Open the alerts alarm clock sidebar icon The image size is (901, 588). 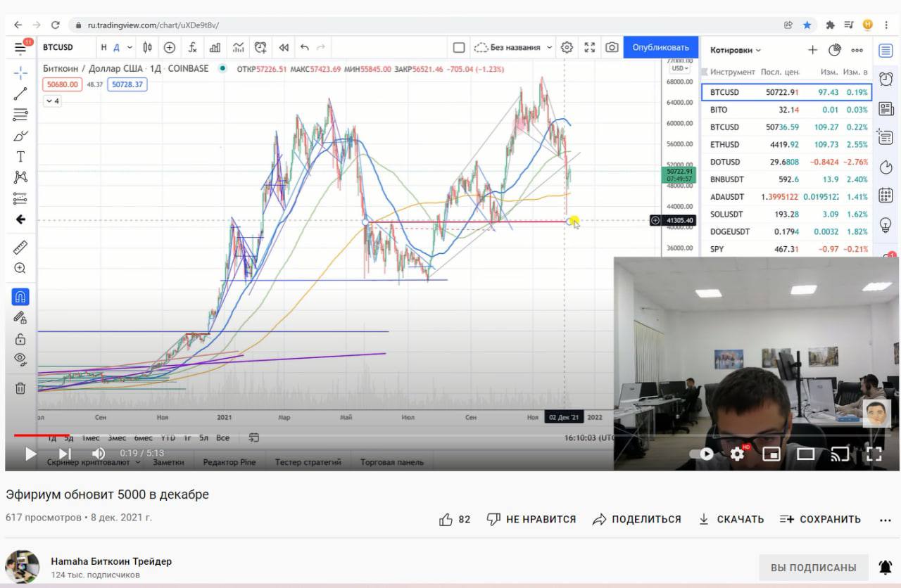(886, 79)
